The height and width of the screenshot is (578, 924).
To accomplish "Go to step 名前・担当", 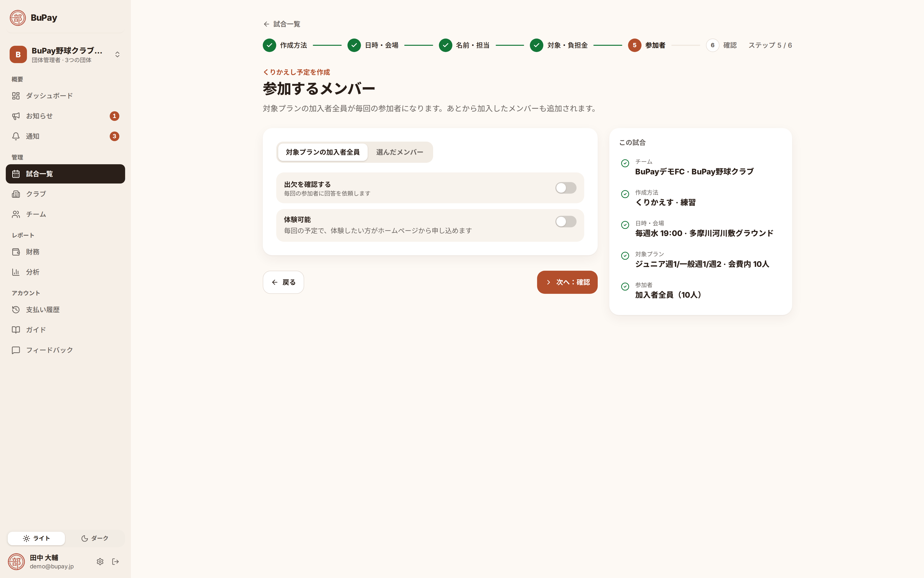I will (x=464, y=45).
